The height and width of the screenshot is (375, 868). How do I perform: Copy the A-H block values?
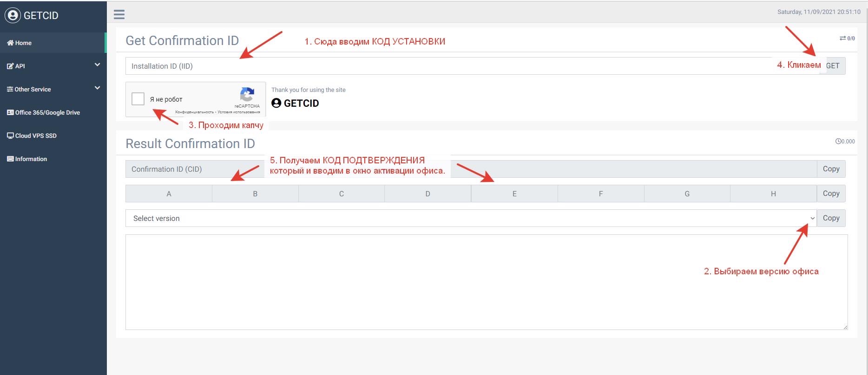(831, 194)
